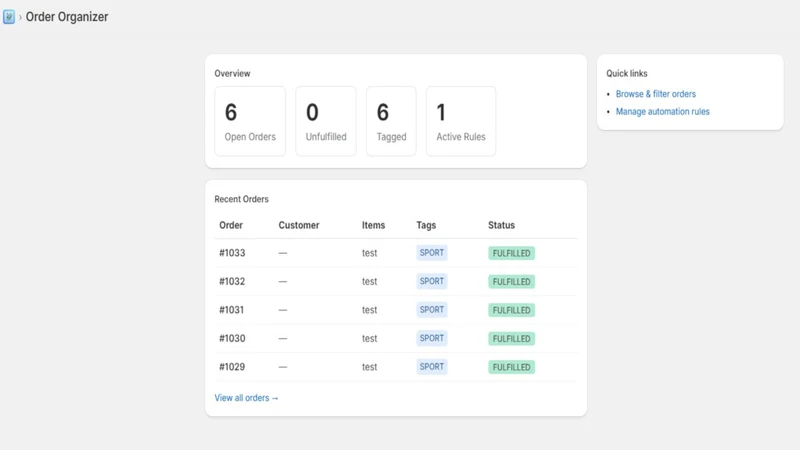The image size is (800, 450).
Task: Click the SPORT tag on order #1031
Action: 432,310
